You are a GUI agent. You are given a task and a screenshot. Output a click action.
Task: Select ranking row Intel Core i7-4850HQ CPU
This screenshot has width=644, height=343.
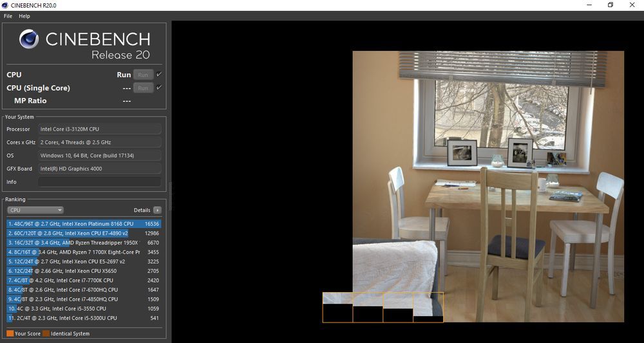84,299
